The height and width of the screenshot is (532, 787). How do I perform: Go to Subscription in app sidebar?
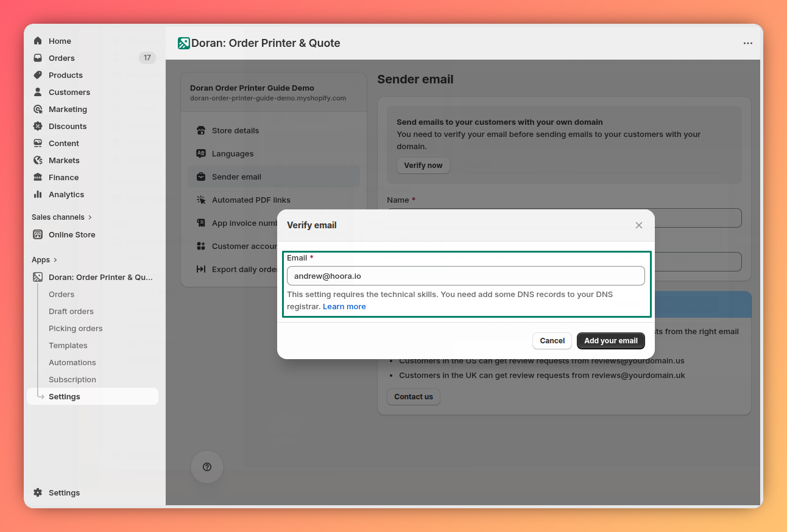(x=72, y=379)
